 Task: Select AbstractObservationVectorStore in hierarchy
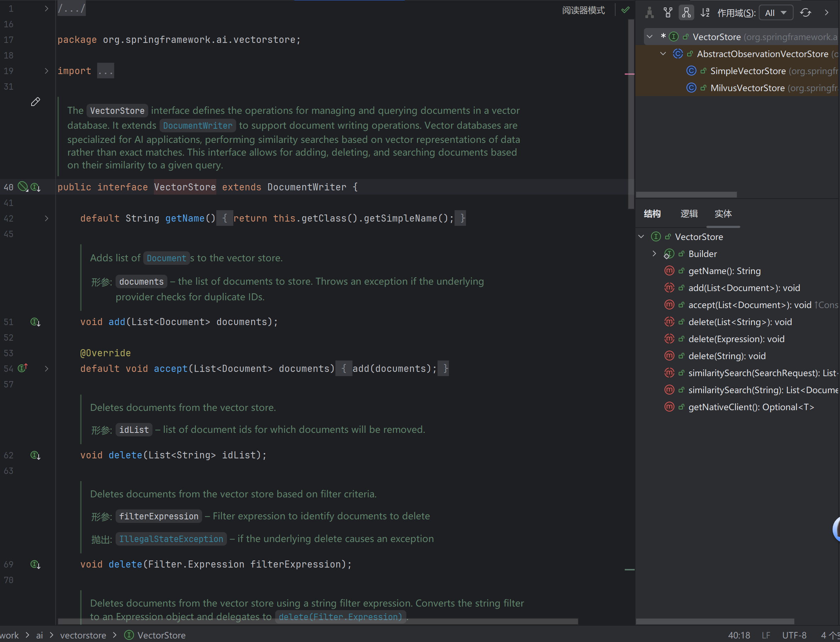tap(762, 54)
